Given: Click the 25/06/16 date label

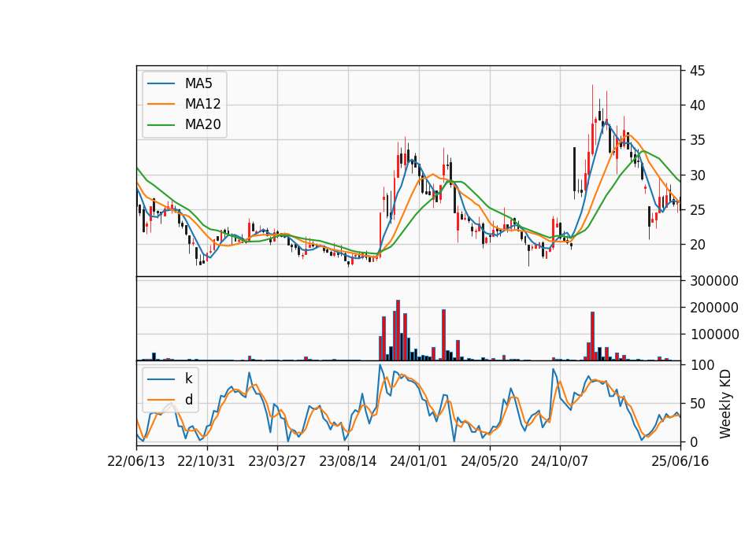Looking at the screenshot, I should 680,462.
